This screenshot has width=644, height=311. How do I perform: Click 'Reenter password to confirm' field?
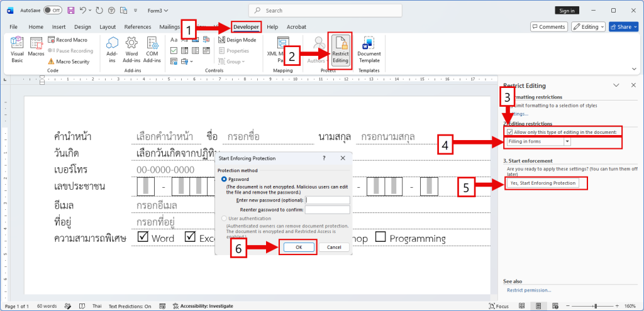tap(327, 210)
